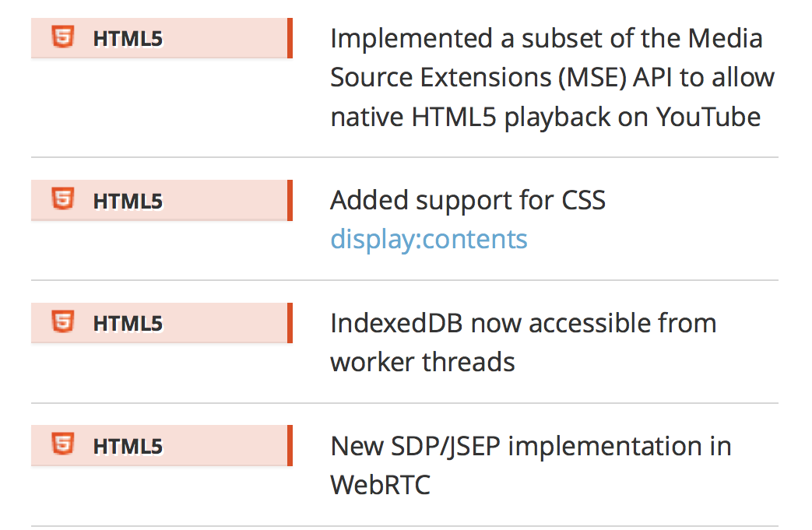This screenshot has width=812, height=530.
Task: Click the IndexedDB worker threads description
Action: tap(523, 323)
